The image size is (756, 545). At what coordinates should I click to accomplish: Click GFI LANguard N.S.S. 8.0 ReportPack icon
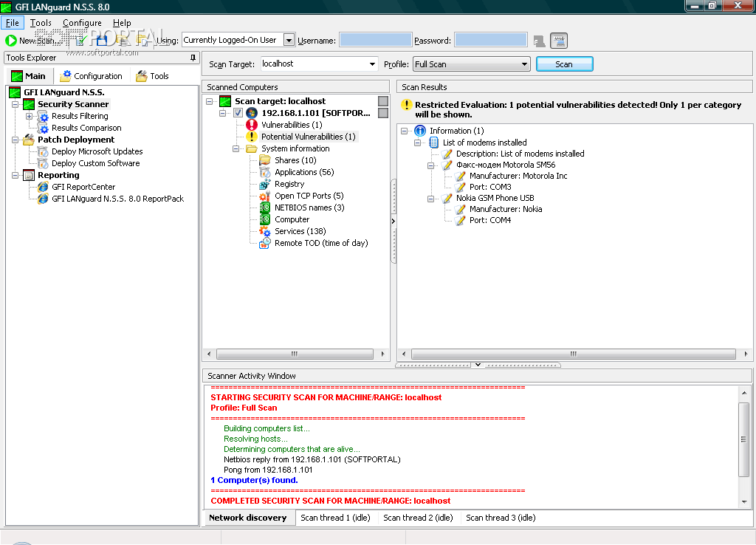[44, 199]
